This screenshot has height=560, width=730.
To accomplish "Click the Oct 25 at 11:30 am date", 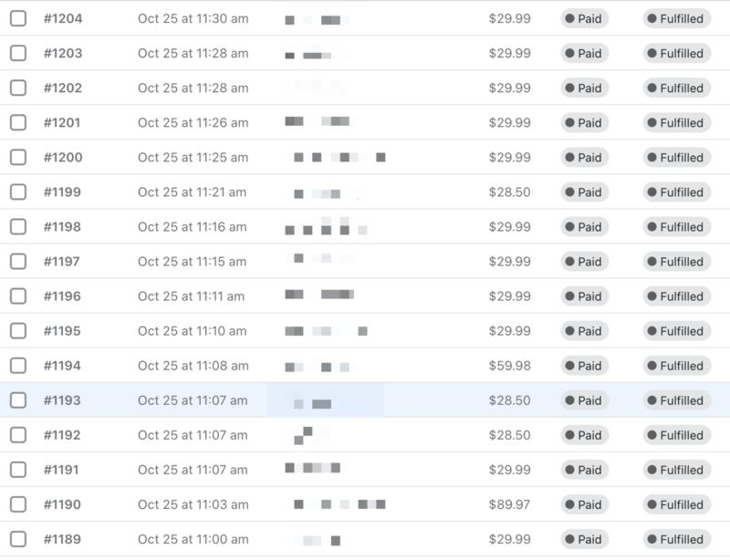I will click(x=193, y=18).
